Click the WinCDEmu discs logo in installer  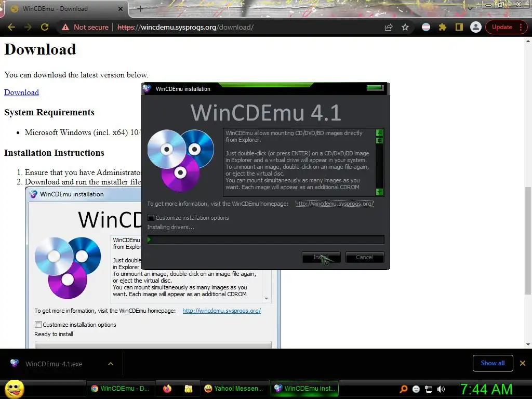[x=180, y=161]
